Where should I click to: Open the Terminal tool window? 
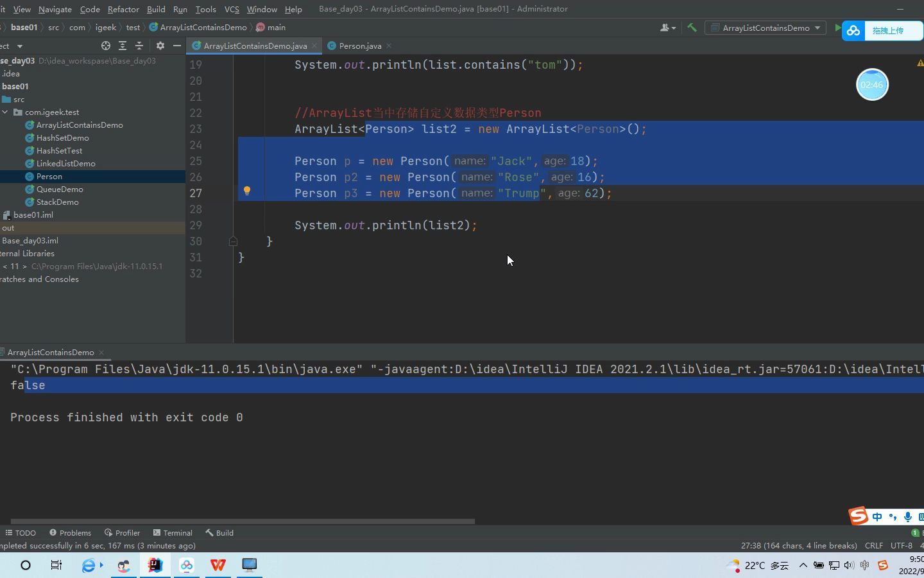point(173,533)
